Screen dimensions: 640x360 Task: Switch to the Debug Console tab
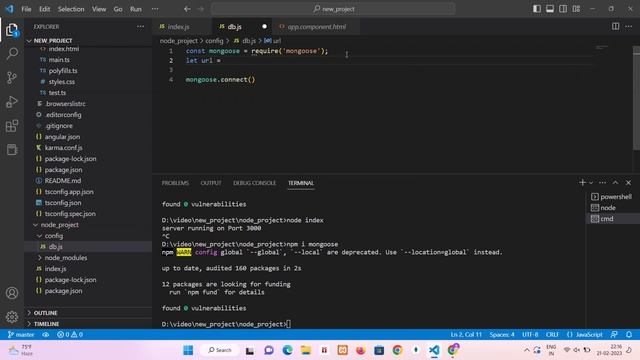(x=255, y=183)
